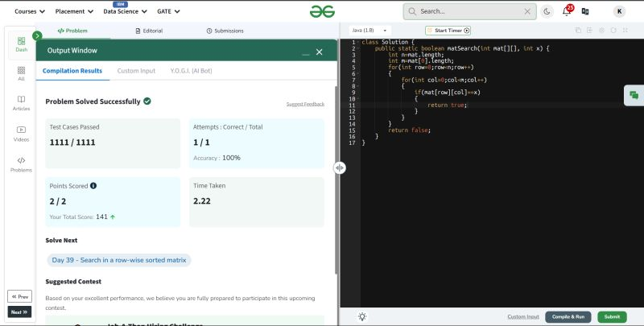
Task: Click the panel splitter handle icon
Action: pos(339,167)
